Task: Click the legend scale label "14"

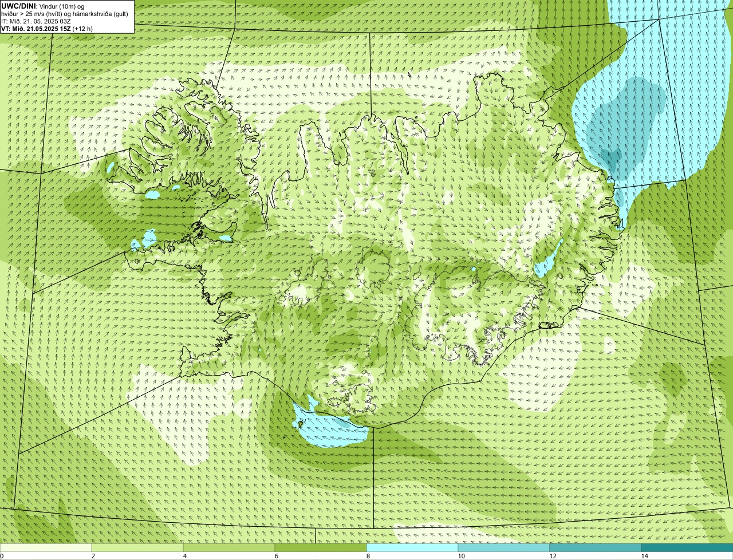Action: [x=644, y=556]
